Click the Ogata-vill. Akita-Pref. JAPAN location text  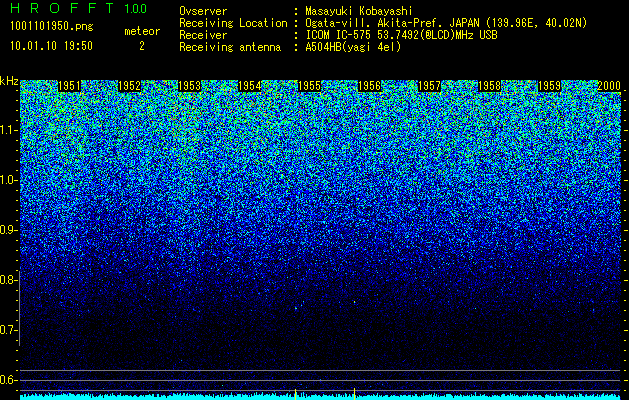point(446,23)
